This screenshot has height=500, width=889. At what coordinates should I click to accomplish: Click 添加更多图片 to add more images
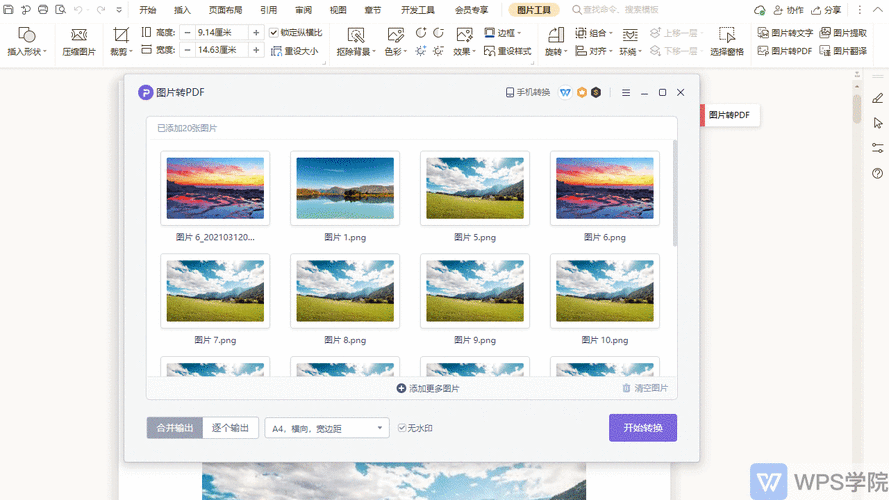pos(428,388)
